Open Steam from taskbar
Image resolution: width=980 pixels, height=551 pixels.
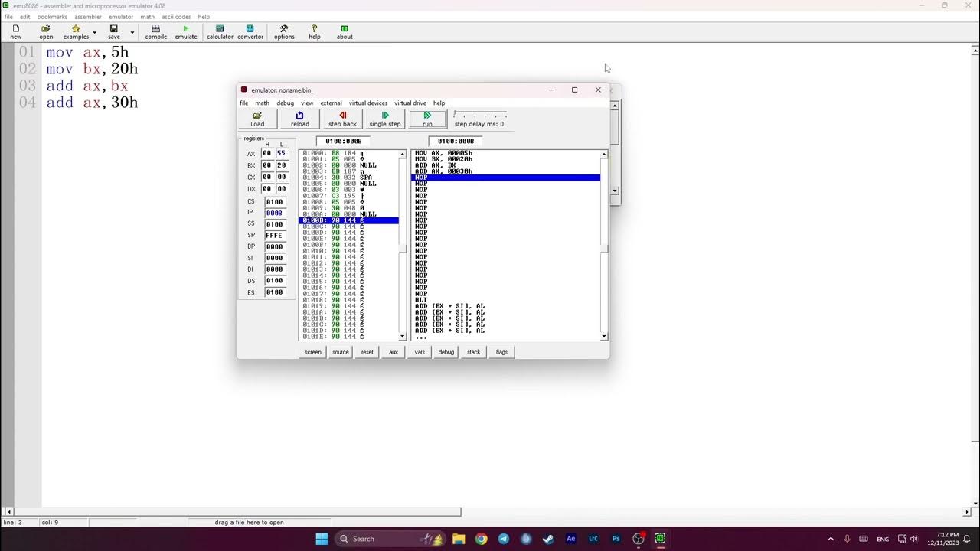[x=548, y=539]
